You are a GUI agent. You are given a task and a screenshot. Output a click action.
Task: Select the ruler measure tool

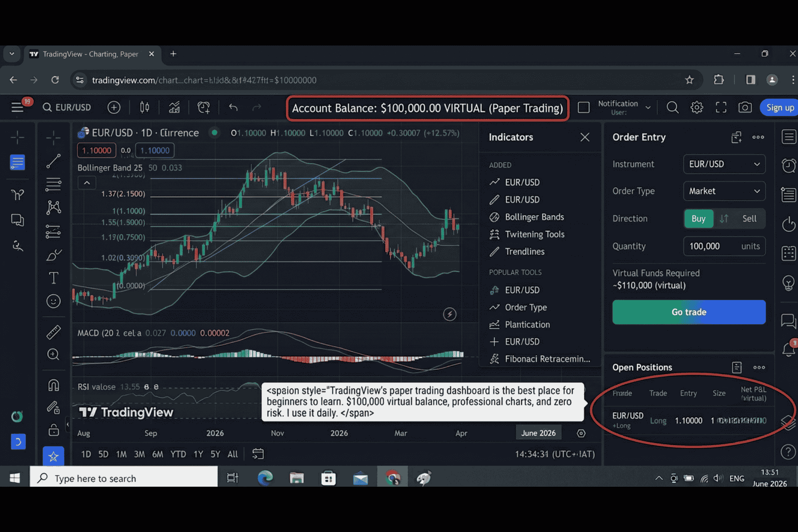click(x=53, y=332)
